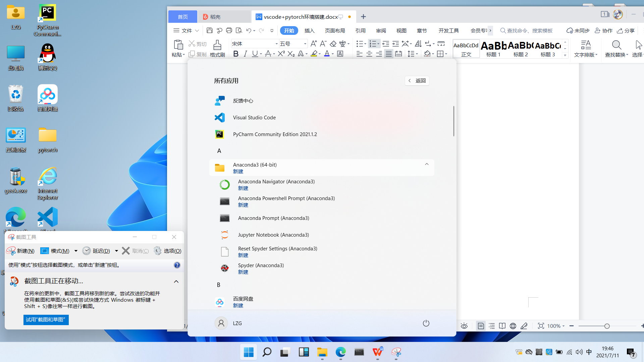644x362 pixels.
Task: Toggle eye protection mode in WPS status bar
Action: 464,326
